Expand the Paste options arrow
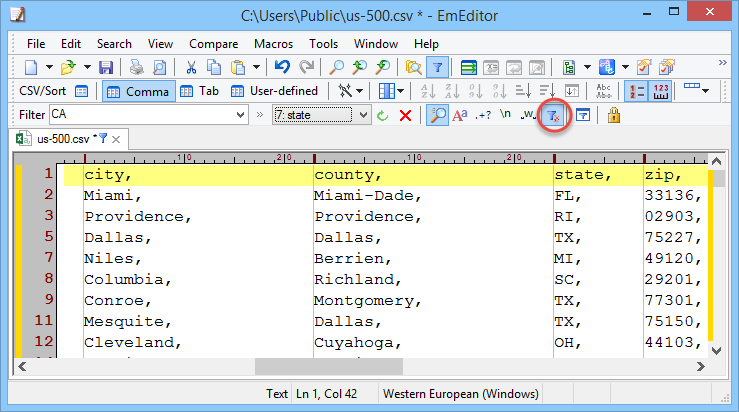The height and width of the screenshot is (412, 739). tap(256, 67)
